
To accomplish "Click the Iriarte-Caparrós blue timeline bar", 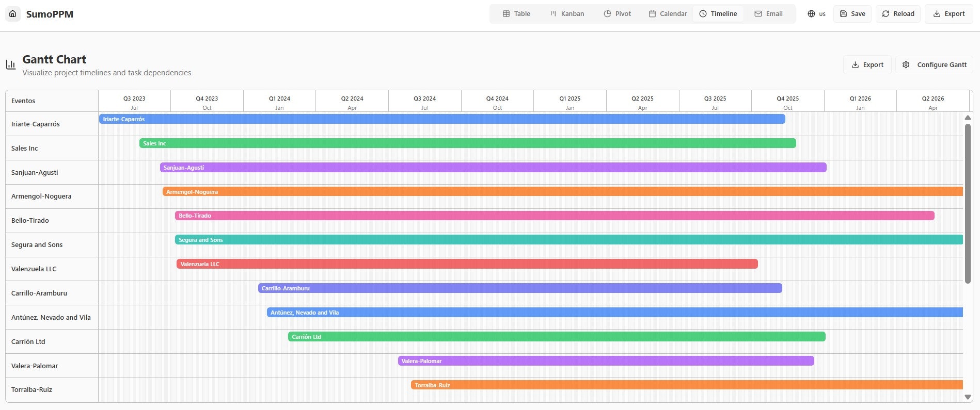I will [x=442, y=119].
